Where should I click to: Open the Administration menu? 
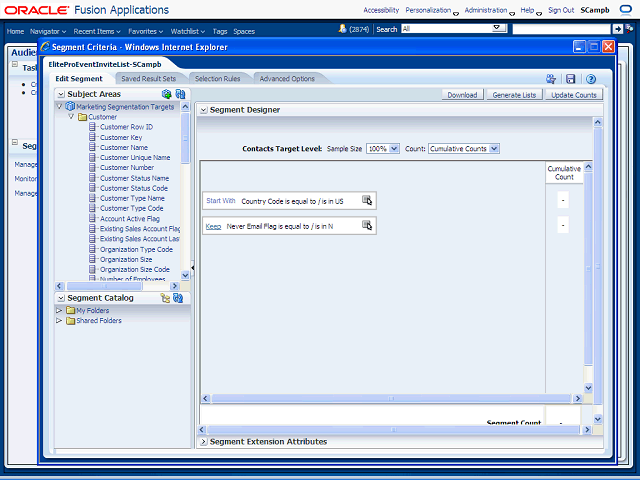[x=489, y=10]
